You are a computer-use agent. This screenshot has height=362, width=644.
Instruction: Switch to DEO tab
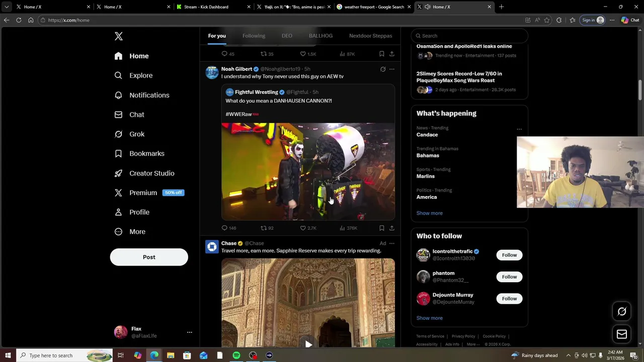[287, 36]
